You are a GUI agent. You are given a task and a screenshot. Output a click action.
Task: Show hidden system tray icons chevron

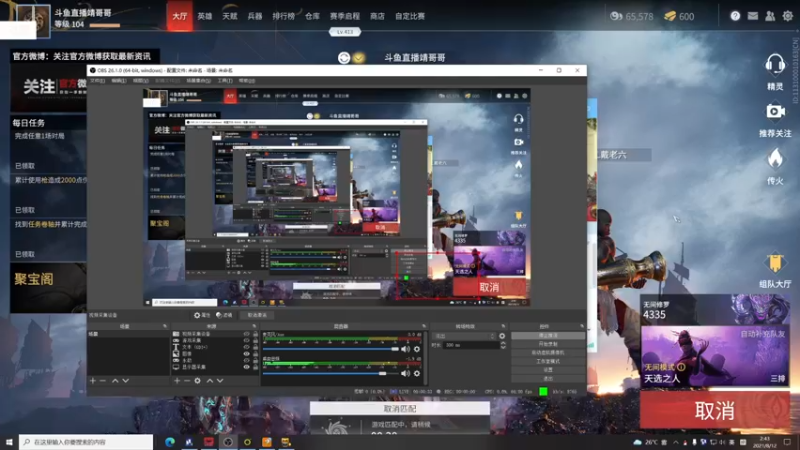tap(676, 442)
